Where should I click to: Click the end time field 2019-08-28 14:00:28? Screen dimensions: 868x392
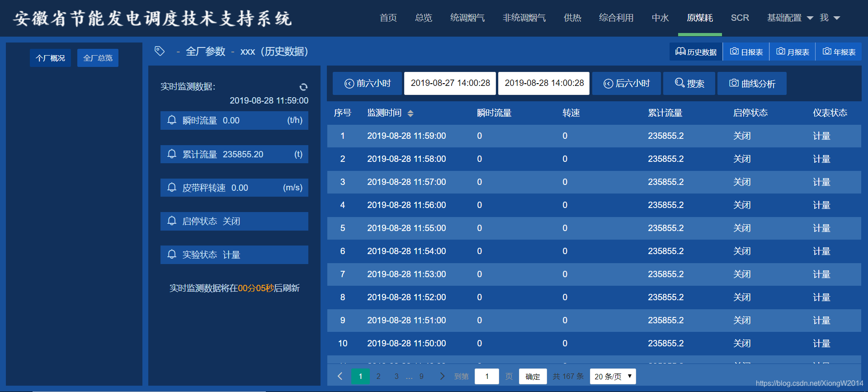544,83
